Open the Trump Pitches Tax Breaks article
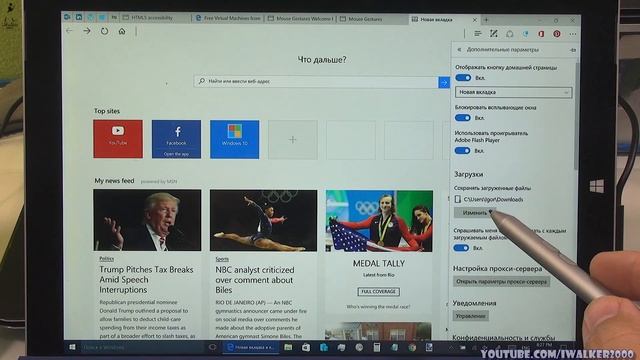 tap(147, 280)
